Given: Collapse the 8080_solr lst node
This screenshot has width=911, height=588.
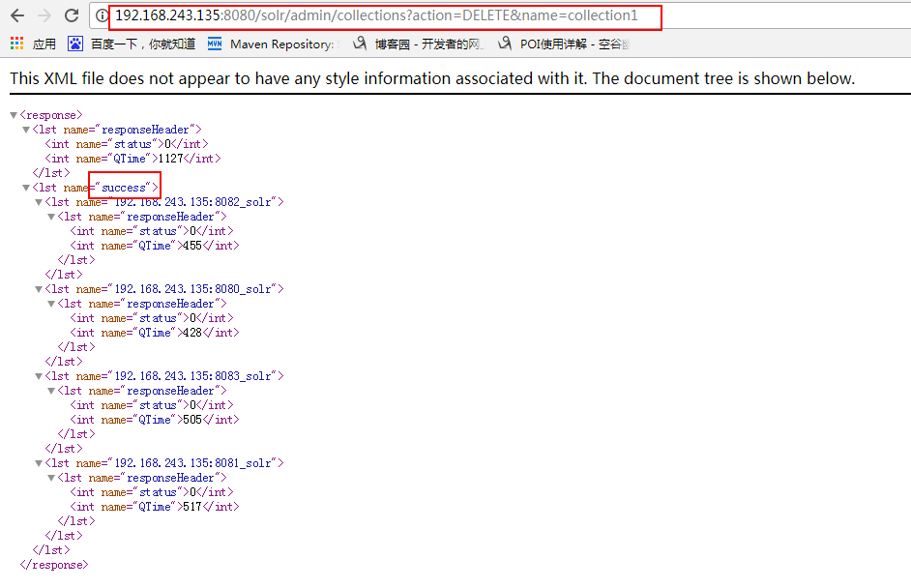Looking at the screenshot, I should tap(39, 289).
